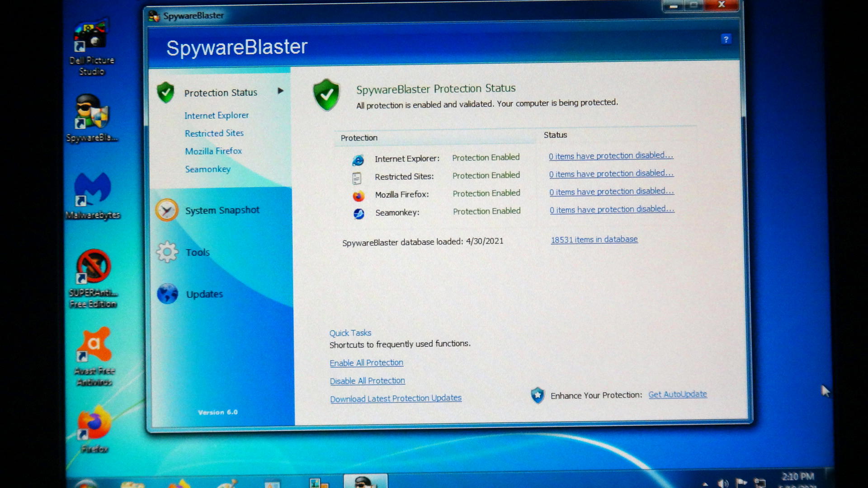This screenshot has height=488, width=868.
Task: Launch Avast Free Antivirus desktop icon
Action: click(x=94, y=357)
